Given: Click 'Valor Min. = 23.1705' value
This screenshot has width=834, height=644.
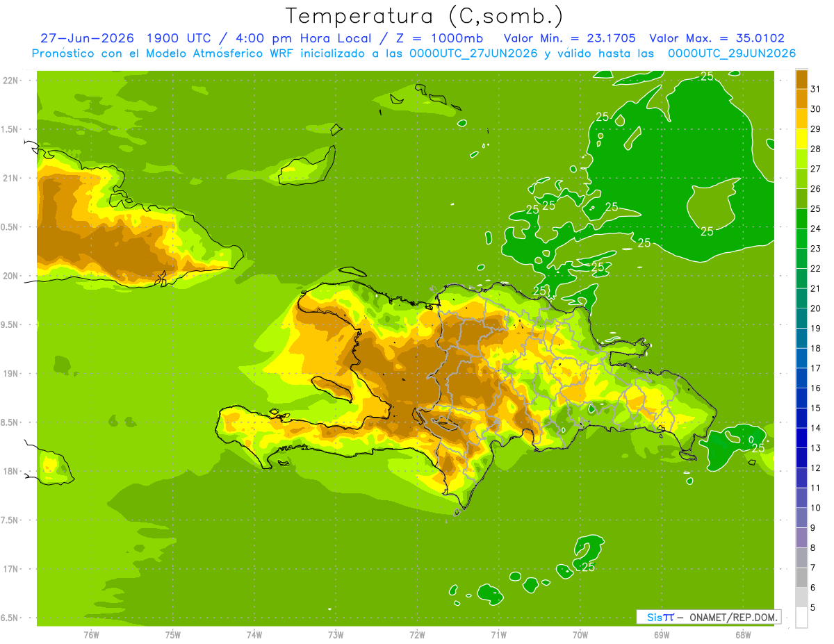Looking at the screenshot, I should coord(570,38).
